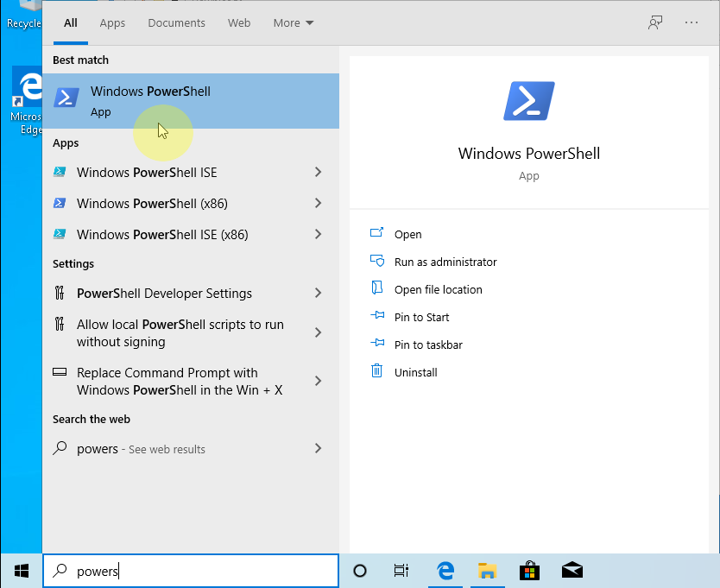Click the Open file location icon
Screen dimensions: 720x588
[x=376, y=288]
